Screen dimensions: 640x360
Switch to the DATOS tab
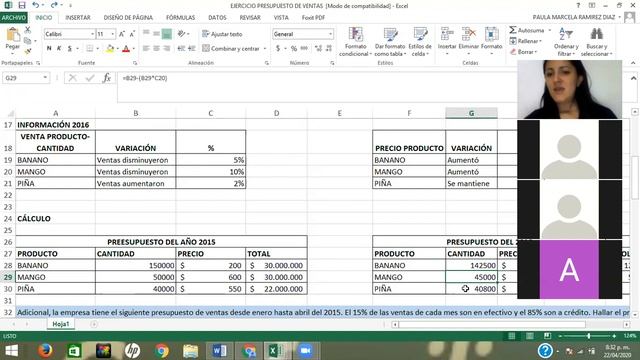[x=217, y=18]
